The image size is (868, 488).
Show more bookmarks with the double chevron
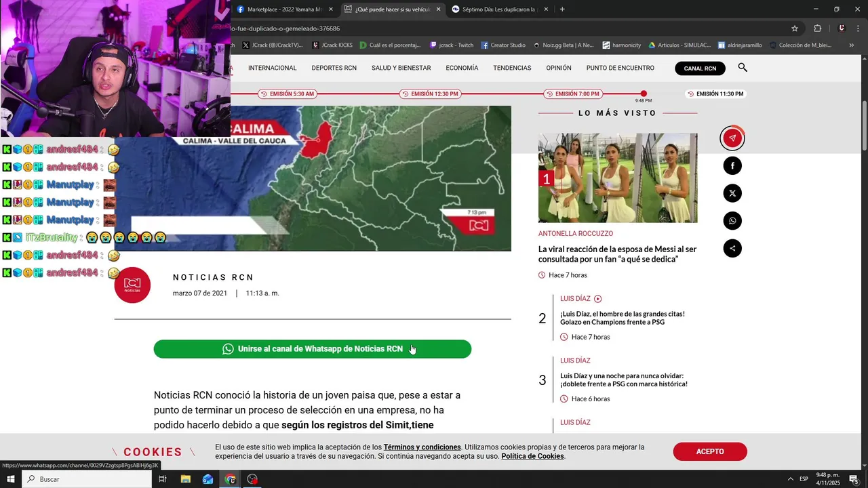click(x=851, y=45)
